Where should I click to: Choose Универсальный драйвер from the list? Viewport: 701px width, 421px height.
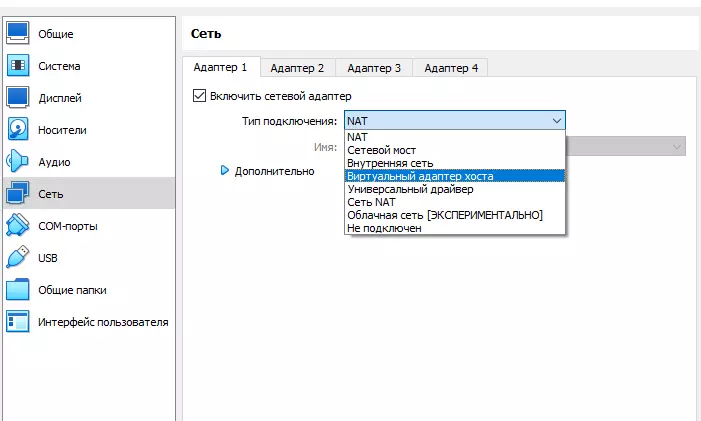[x=455, y=189]
